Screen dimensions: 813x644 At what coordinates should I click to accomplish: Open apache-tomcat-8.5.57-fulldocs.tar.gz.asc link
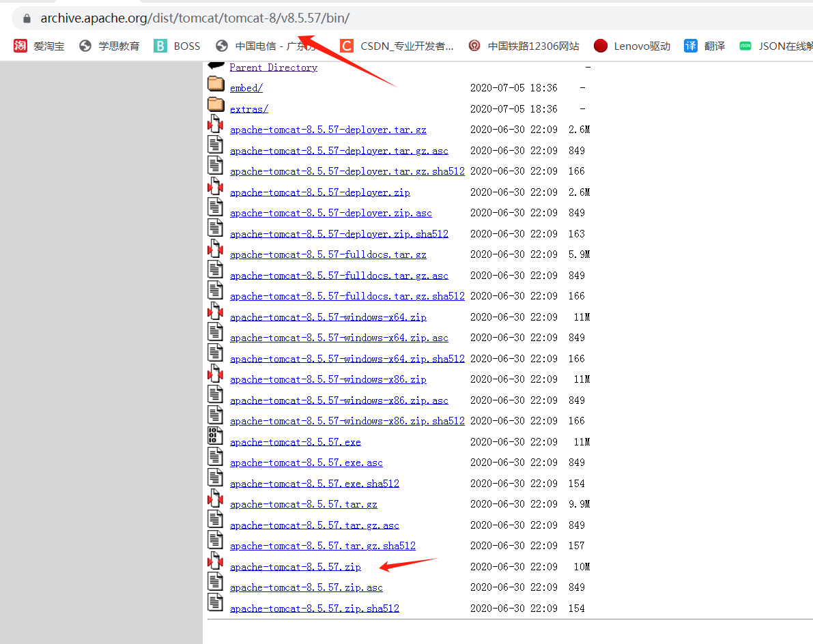[x=339, y=276]
